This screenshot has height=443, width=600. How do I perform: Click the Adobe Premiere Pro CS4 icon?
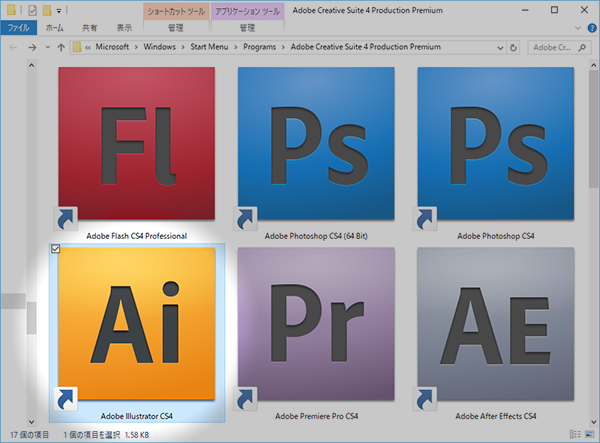316,324
